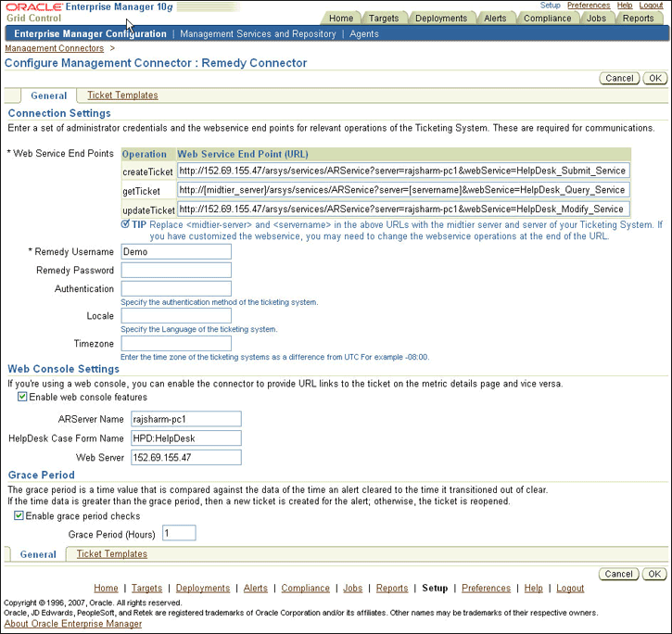Open the Targets tab
The image size is (672, 634).
click(x=383, y=18)
